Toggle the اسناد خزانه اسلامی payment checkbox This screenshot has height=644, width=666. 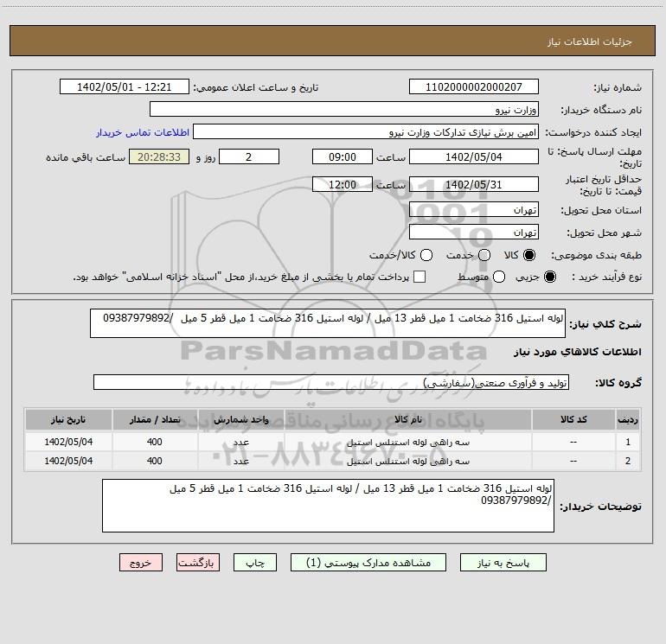coord(419,277)
